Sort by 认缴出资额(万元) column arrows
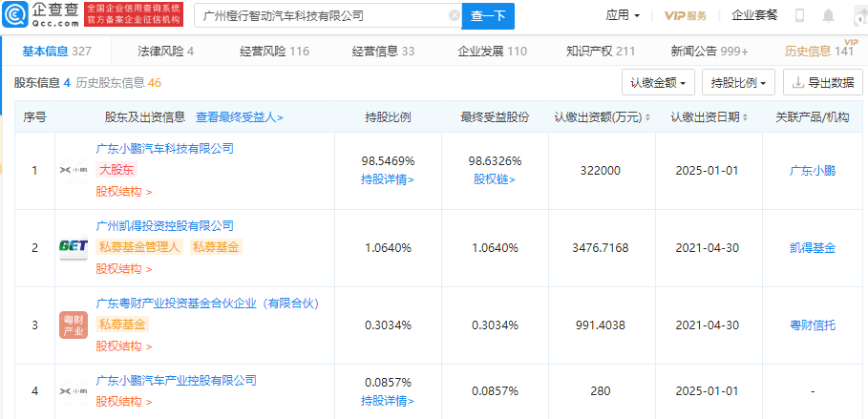This screenshot has height=419, width=868. (647, 117)
